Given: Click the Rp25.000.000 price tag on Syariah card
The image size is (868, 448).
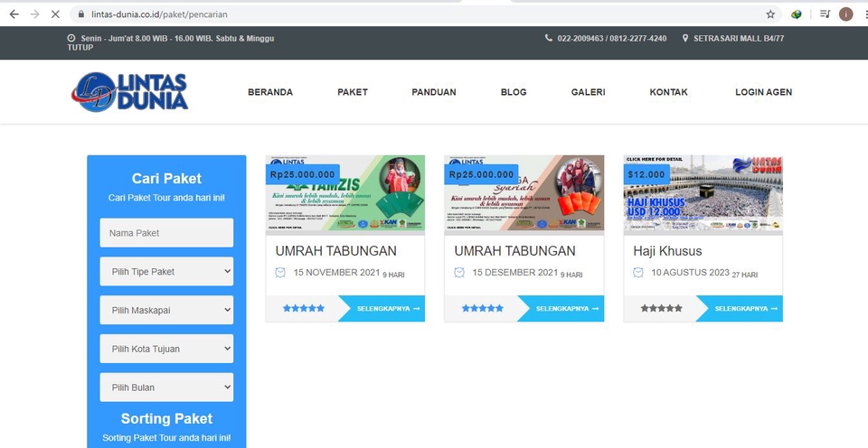Looking at the screenshot, I should pos(482,174).
